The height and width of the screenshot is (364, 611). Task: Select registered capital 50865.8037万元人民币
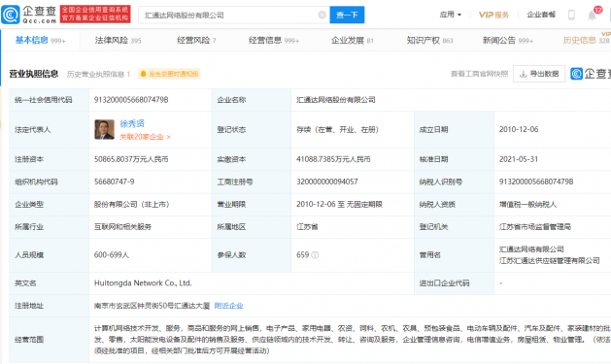click(x=131, y=159)
